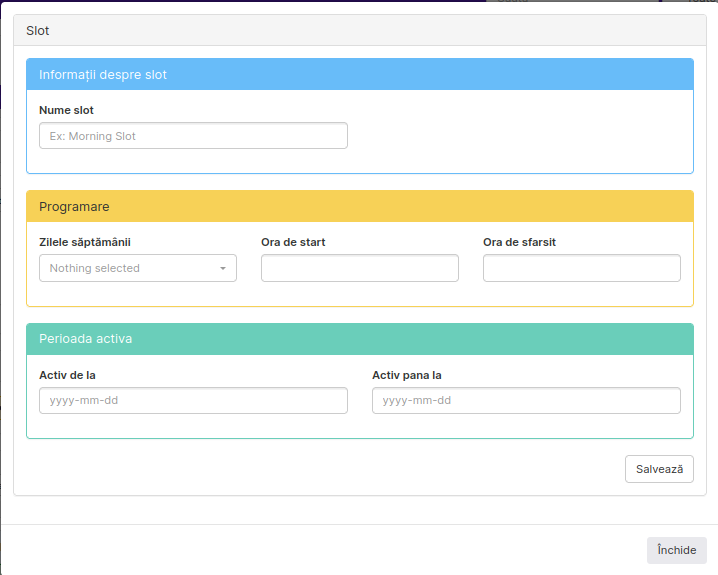Open the Zilele săptămânii dropdown
Screen dimensions: 718x575
tap(137, 268)
